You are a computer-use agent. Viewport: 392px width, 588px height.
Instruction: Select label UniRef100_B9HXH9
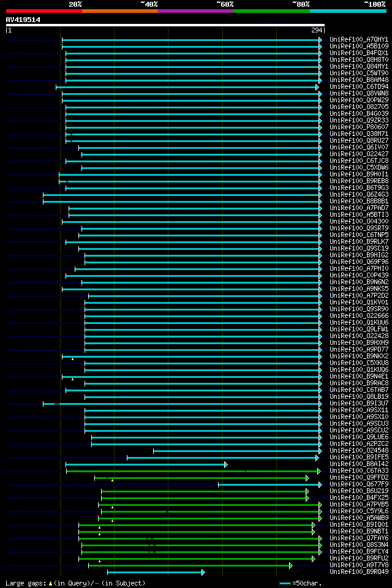pos(359,343)
